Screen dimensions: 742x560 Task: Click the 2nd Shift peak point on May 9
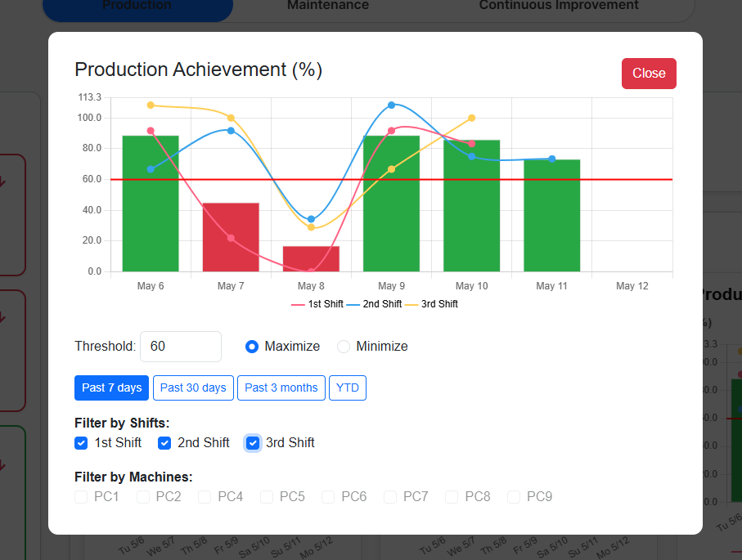coord(391,105)
